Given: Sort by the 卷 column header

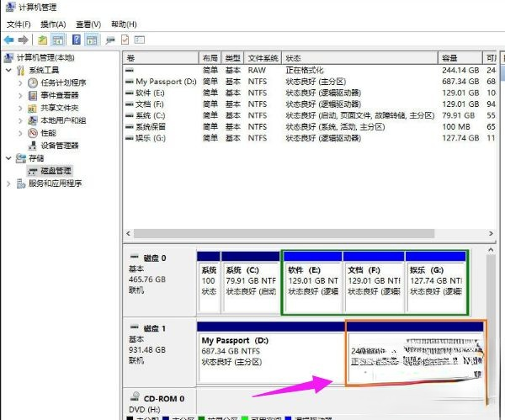Looking at the screenshot, I should pos(161,58).
